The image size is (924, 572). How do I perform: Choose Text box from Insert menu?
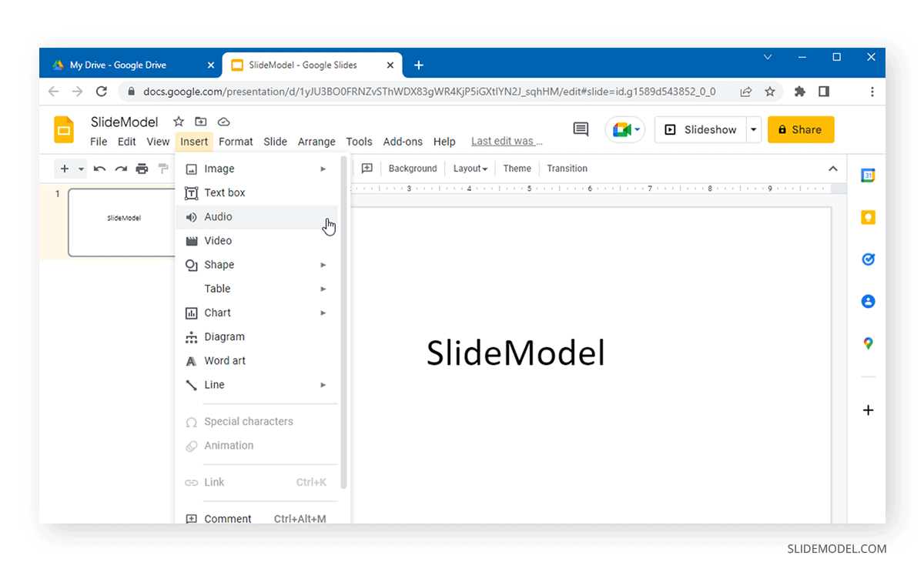(257, 192)
